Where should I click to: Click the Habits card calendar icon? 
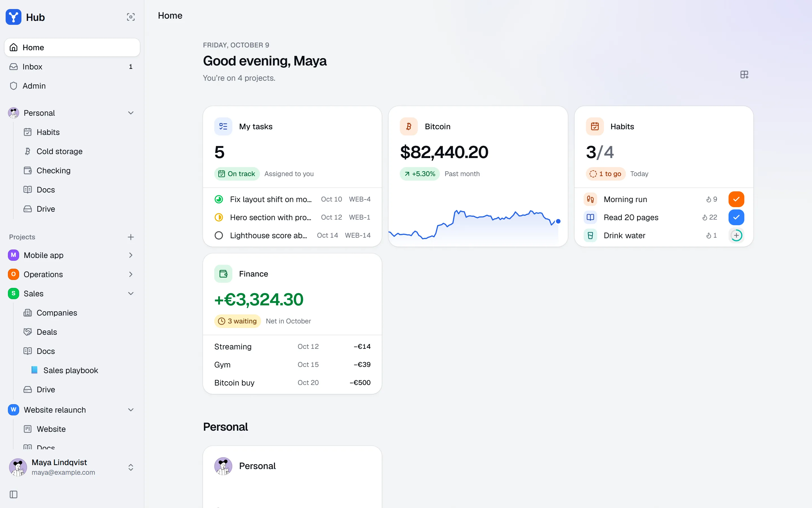[x=595, y=126]
